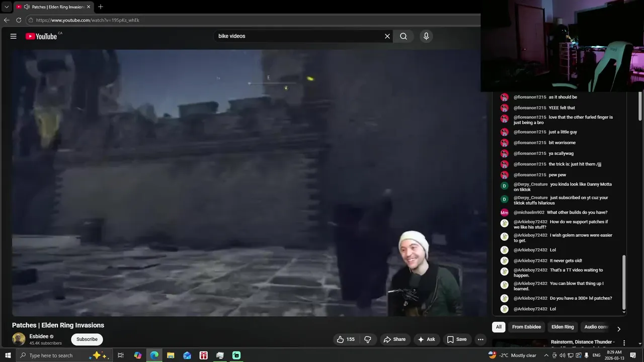644x362 pixels.
Task: Go back a page in the browser
Action: click(7, 20)
